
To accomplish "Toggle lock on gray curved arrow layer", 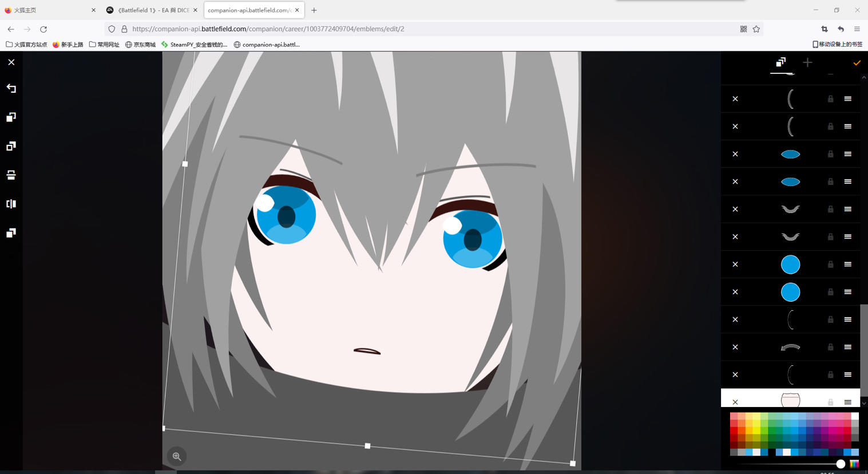I will [830, 347].
